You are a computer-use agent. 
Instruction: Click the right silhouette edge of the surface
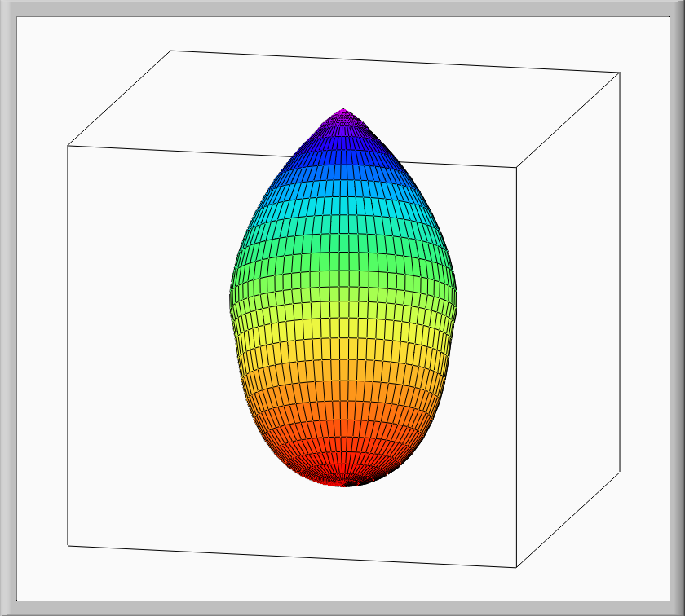pyautogui.click(x=456, y=293)
